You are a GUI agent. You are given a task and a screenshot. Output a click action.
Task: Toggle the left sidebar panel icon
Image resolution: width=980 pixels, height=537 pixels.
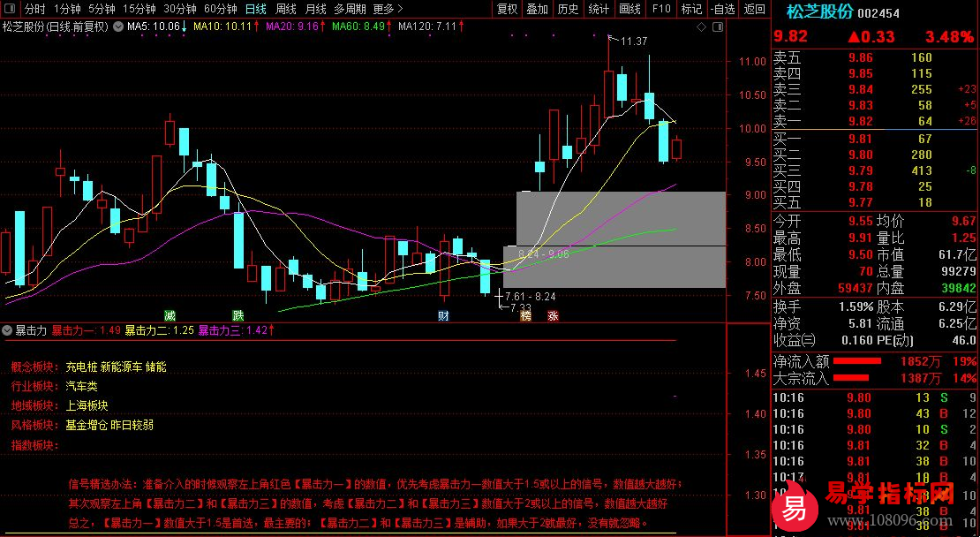click(x=10, y=9)
